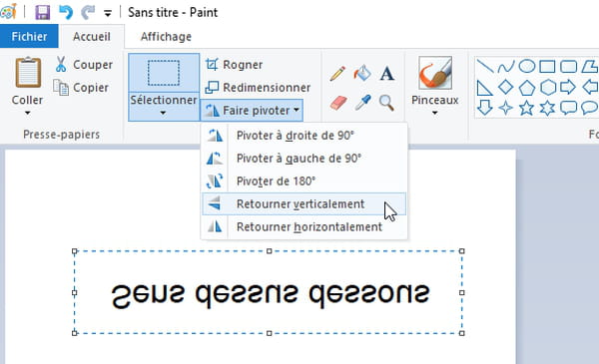Select the straight line shape

485,67
